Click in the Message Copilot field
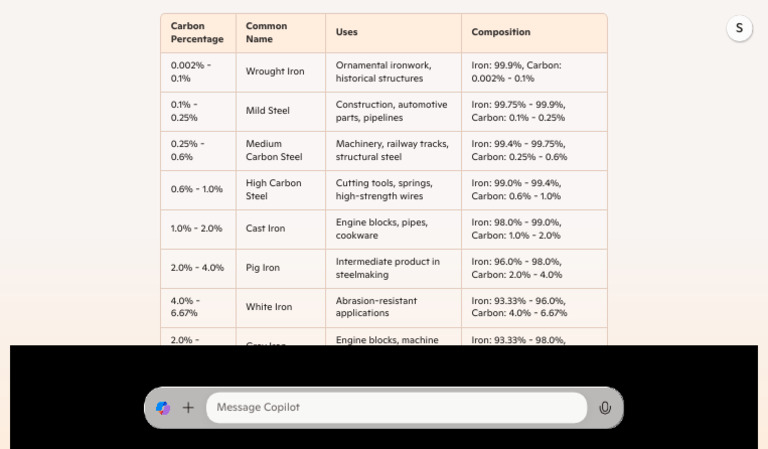The image size is (768, 449). point(396,408)
